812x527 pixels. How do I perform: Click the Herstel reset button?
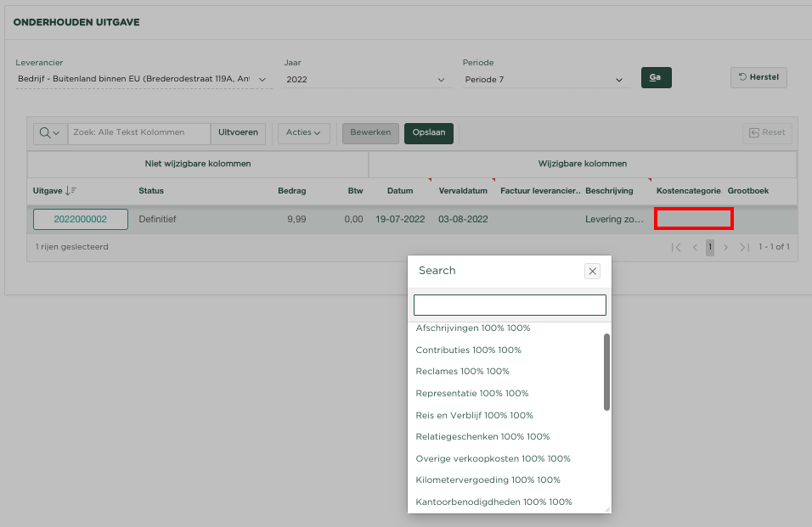pos(758,77)
